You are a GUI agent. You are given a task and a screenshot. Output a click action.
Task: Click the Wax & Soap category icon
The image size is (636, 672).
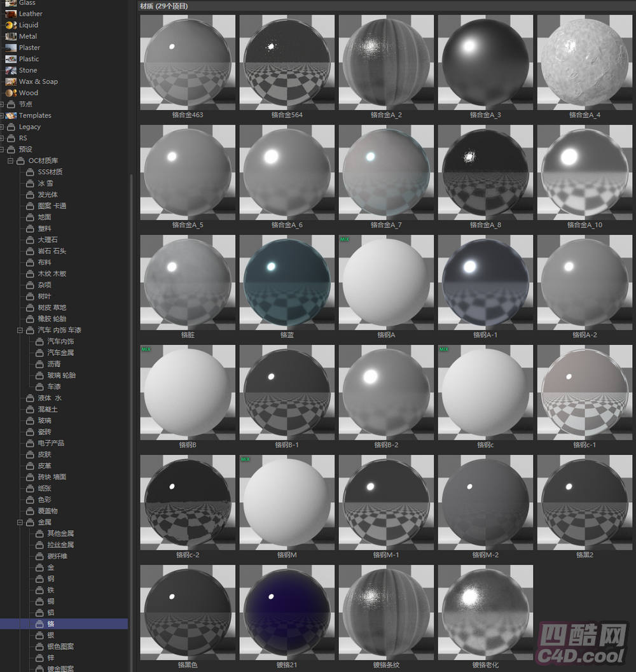tap(11, 81)
